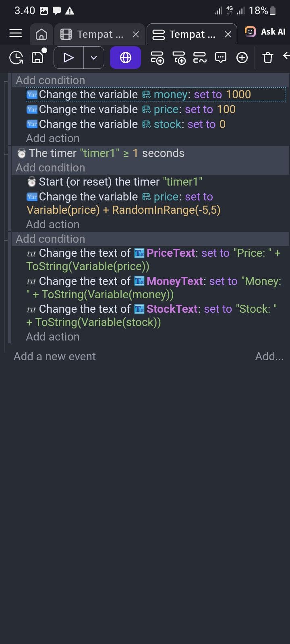Click Add a new event link
This screenshot has height=644, width=290.
[55, 357]
